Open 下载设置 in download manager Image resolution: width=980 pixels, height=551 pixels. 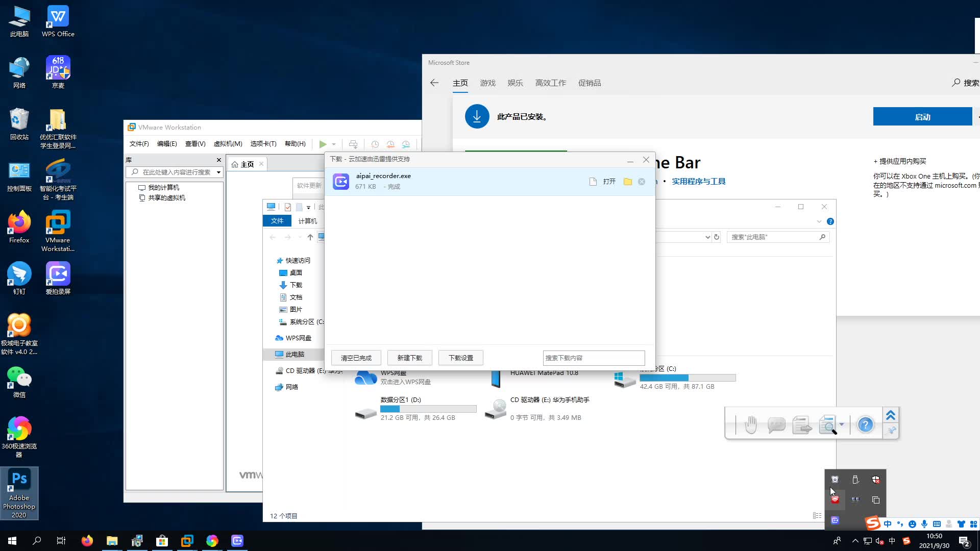(x=461, y=358)
